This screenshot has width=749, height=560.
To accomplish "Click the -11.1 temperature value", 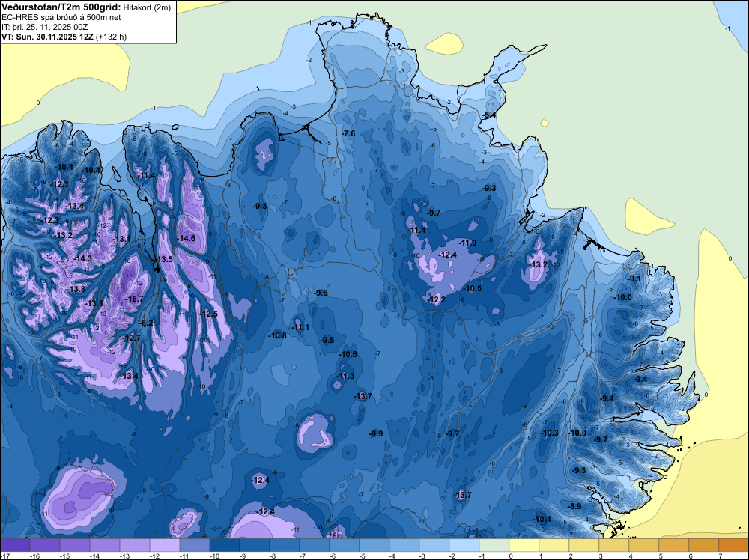I will [300, 327].
